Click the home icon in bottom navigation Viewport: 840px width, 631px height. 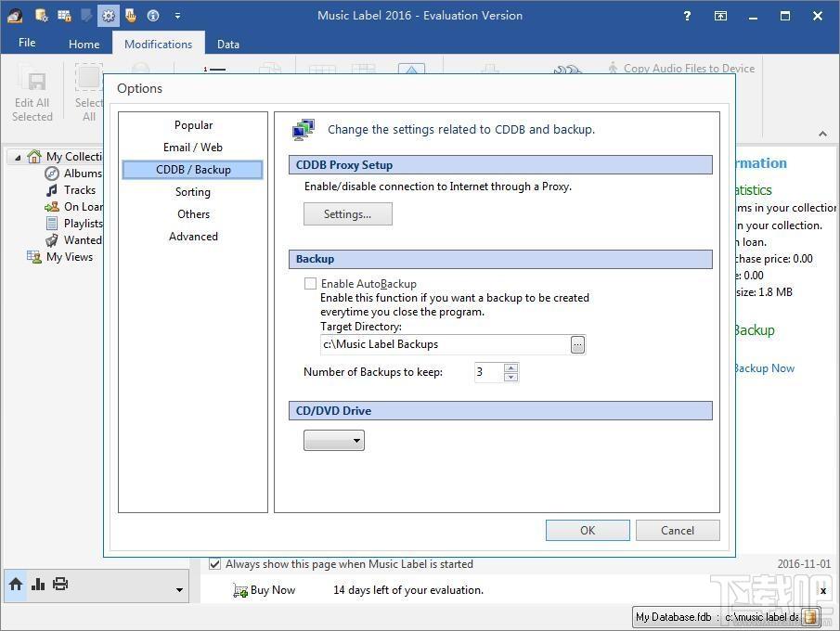[16, 584]
